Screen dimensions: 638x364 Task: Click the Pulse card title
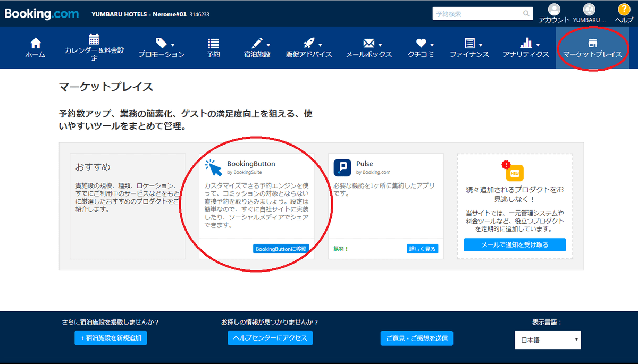pos(365,164)
